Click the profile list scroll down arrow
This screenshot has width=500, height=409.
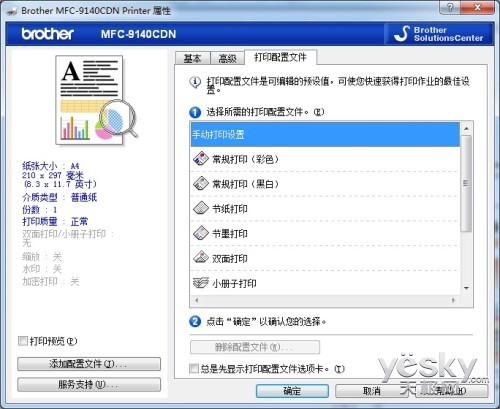[x=466, y=288]
